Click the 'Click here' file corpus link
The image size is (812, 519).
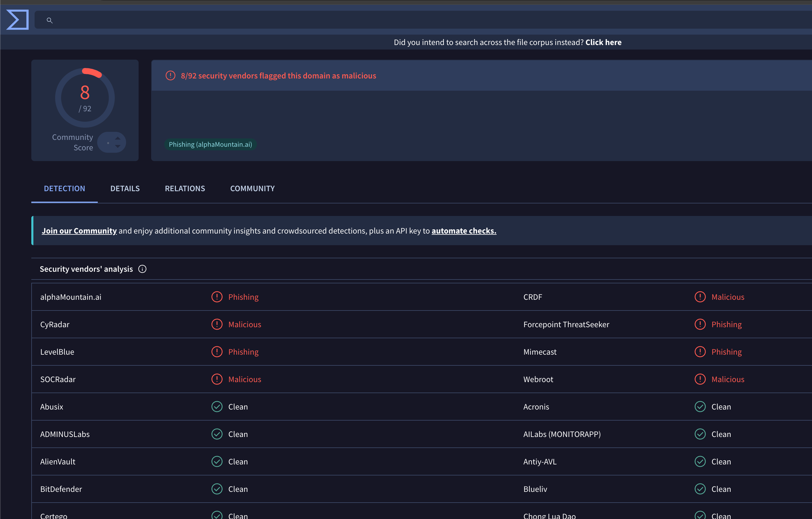(603, 42)
